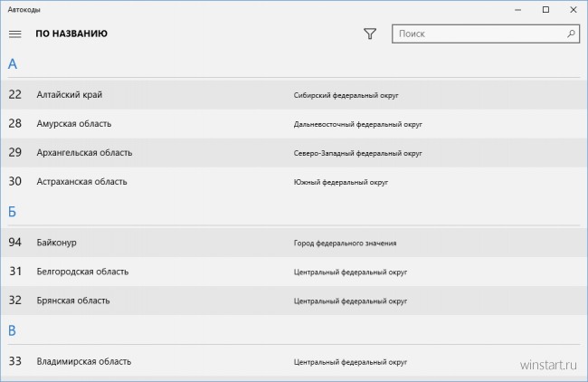588x382 pixels.
Task: Open the filter funnel icon
Action: 370,33
